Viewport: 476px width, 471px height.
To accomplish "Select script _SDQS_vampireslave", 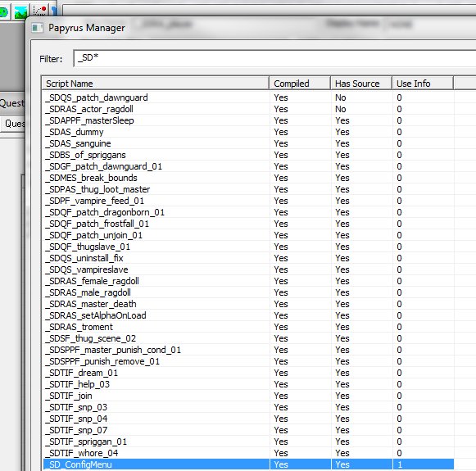I will click(87, 269).
